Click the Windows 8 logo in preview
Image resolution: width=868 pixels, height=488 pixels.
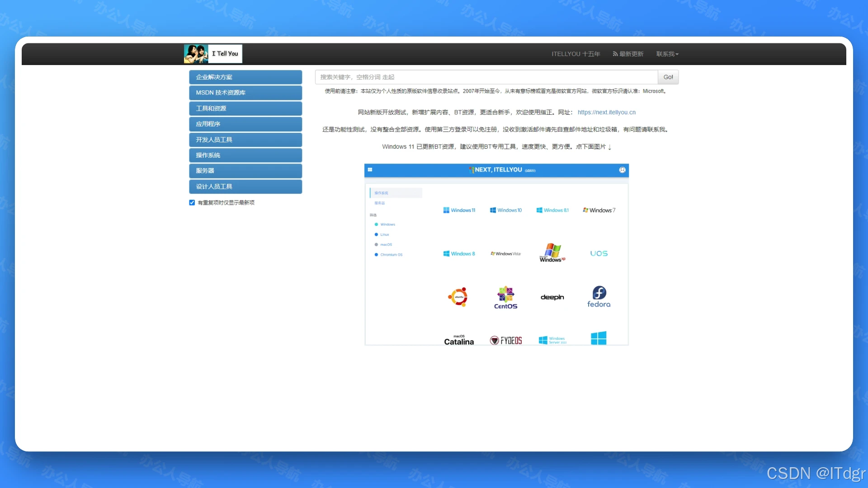pos(459,254)
